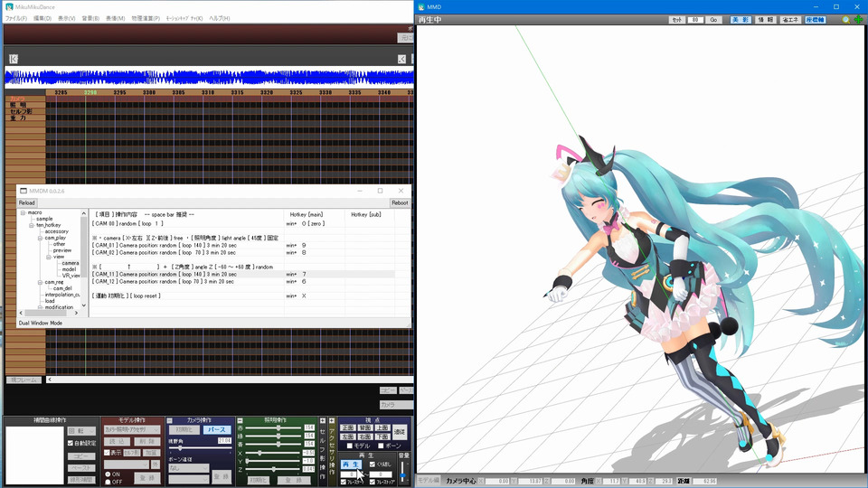Image resolution: width=868 pixels, height=488 pixels.
Task: Click the back view (背面) button
Action: (x=365, y=427)
